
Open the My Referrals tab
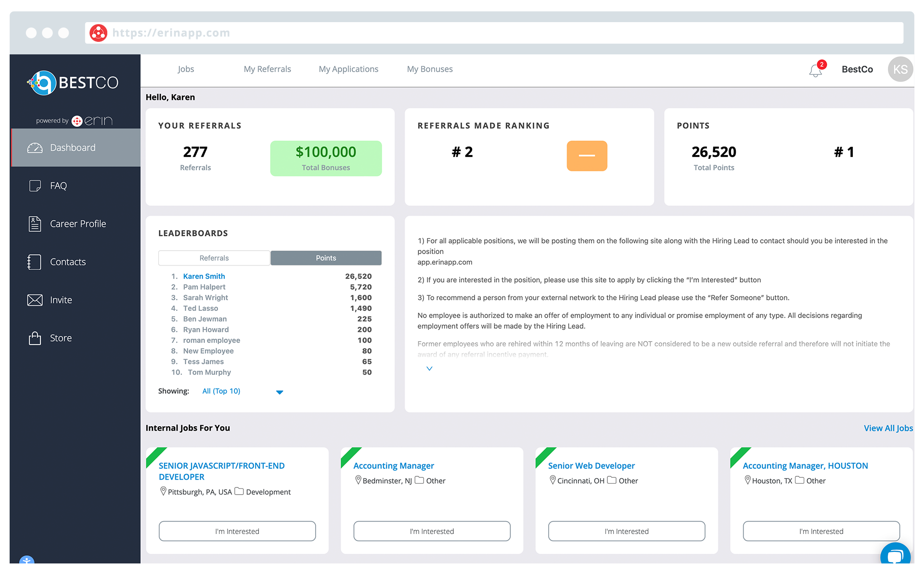(267, 69)
